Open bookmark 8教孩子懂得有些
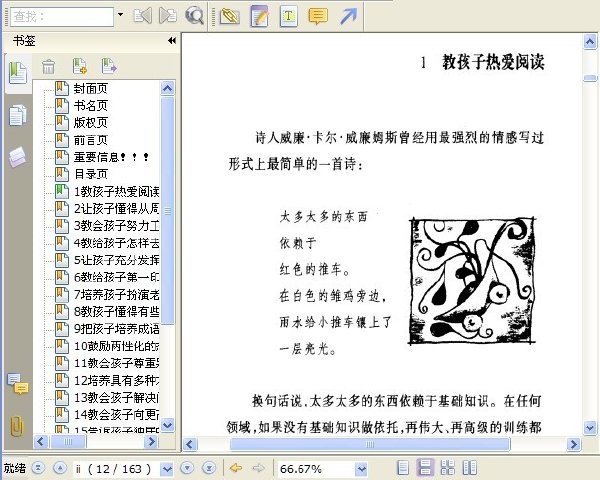This screenshot has height=480, width=600. click(x=116, y=311)
